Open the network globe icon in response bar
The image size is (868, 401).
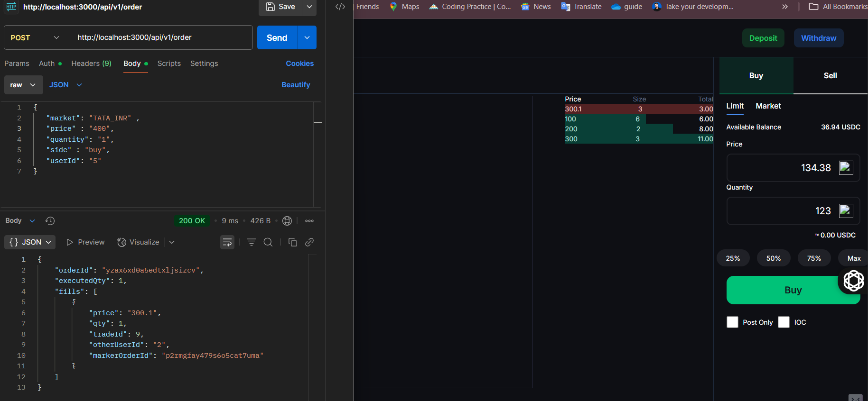(287, 221)
